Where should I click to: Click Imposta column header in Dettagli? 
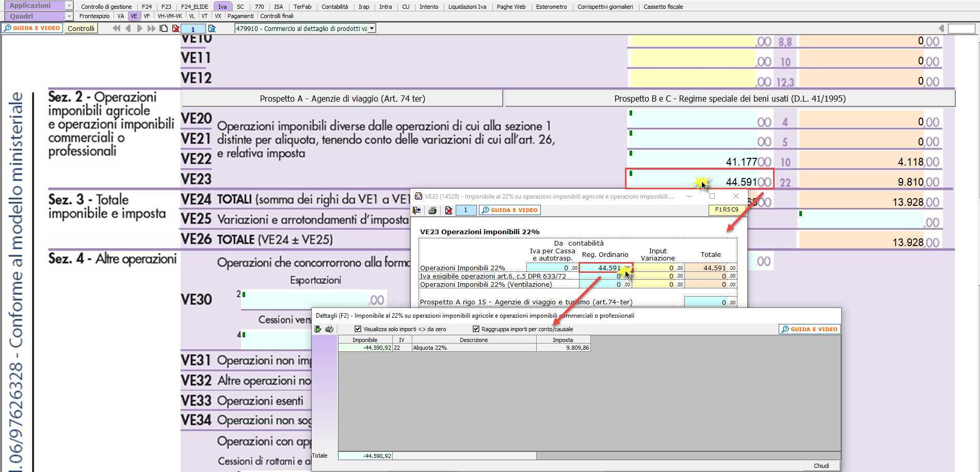pyautogui.click(x=563, y=340)
